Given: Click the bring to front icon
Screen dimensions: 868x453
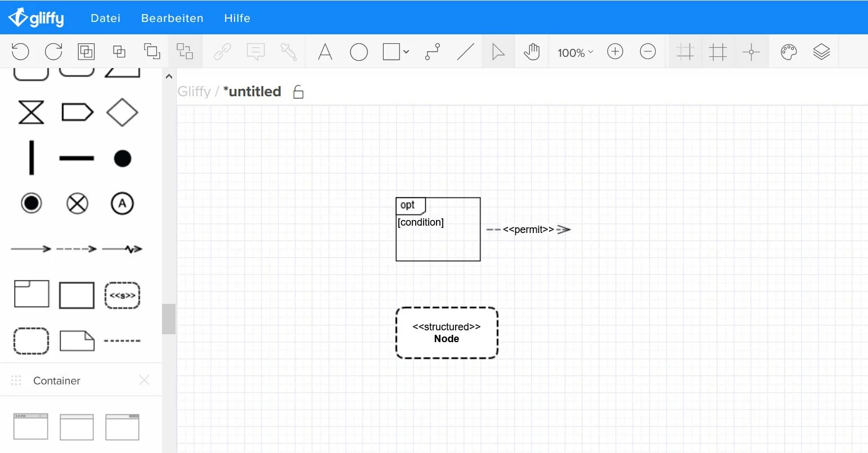Looking at the screenshot, I should tap(119, 52).
